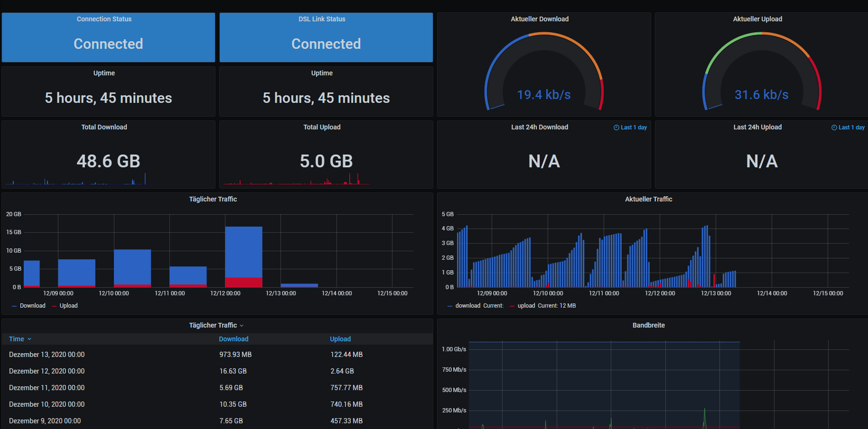The image size is (868, 429).
Task: Sort table by Upload column header
Action: 340,339
